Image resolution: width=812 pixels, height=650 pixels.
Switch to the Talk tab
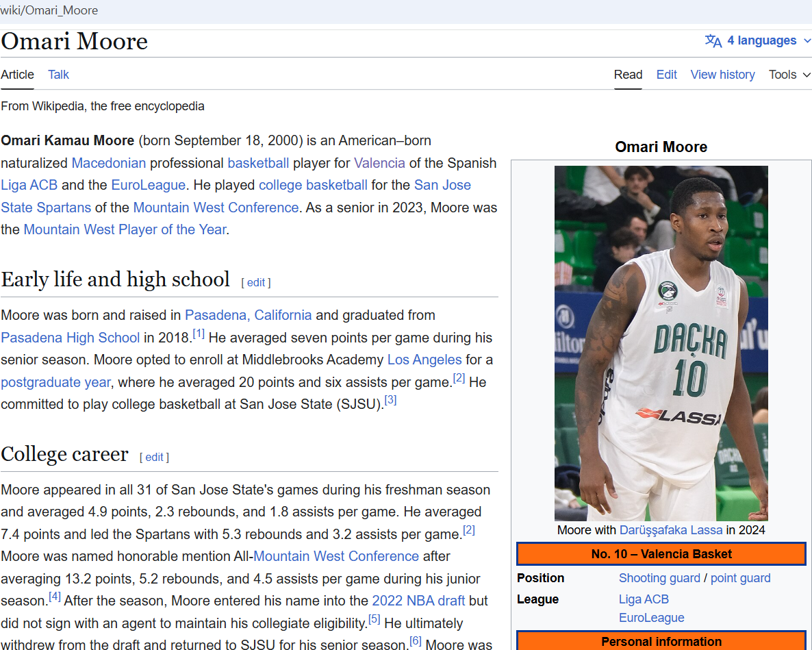(58, 75)
